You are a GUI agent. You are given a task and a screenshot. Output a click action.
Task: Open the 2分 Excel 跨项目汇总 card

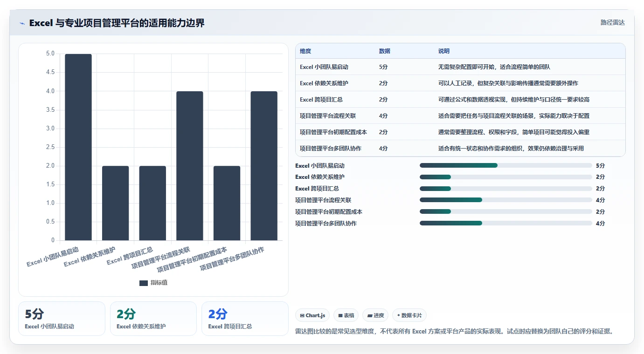pyautogui.click(x=245, y=319)
